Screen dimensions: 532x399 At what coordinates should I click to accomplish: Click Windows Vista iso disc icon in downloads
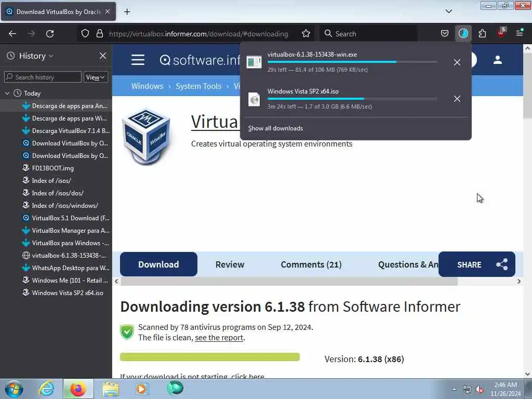click(254, 99)
